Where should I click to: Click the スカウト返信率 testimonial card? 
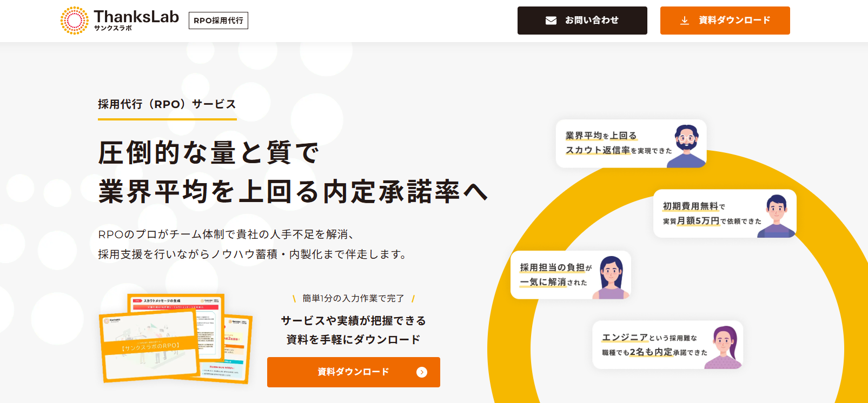pyautogui.click(x=631, y=144)
